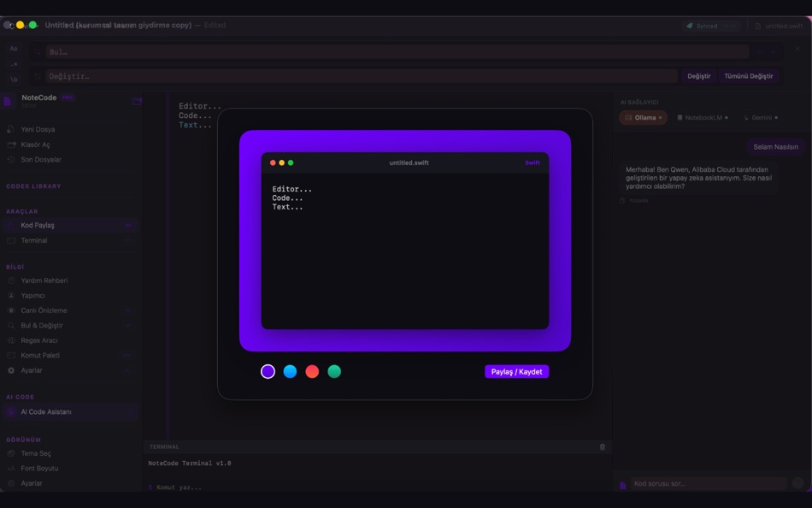The image size is (812, 508).
Task: Focus the Bul… search field
Action: (397, 52)
